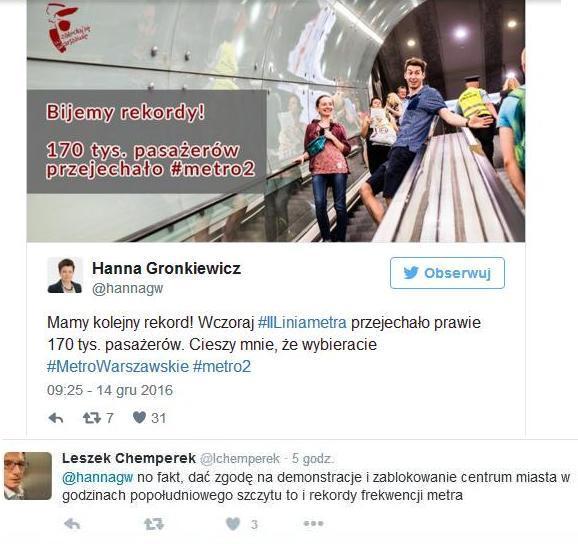Open the @lchemperek handle
578x544 pixels.
[240, 458]
